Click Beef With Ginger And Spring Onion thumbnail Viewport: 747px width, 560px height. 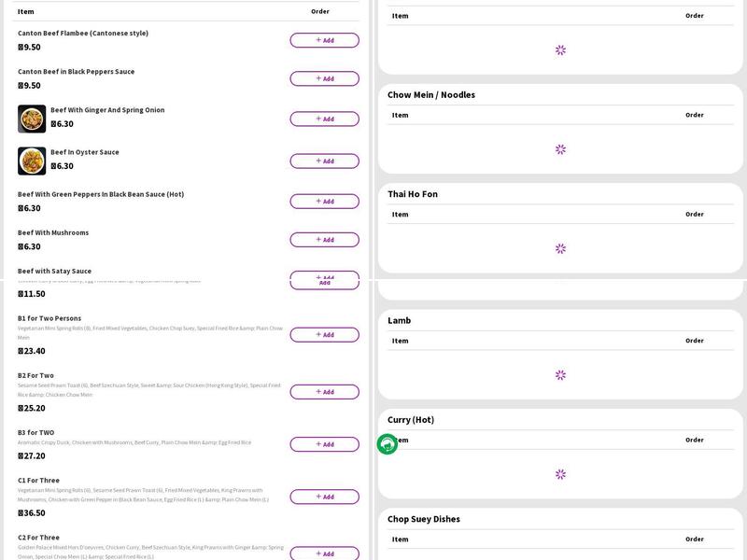32,119
